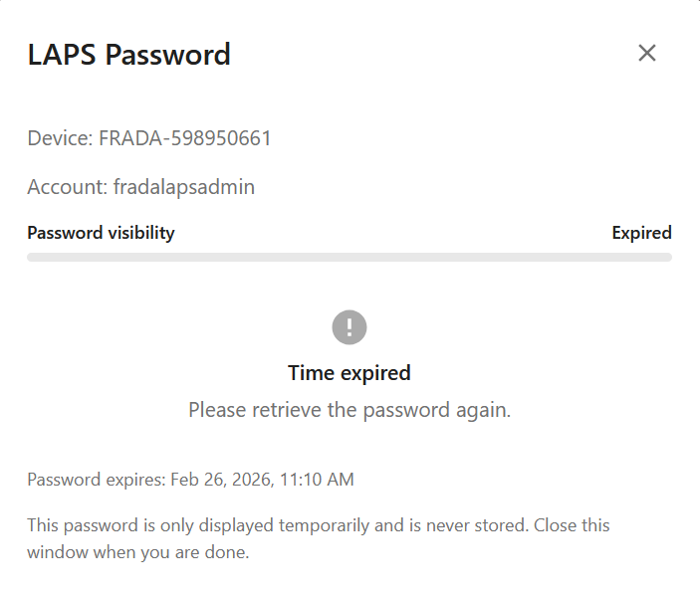Select the device name FRADA-598950661
This screenshot has width=700, height=598.
[x=185, y=138]
